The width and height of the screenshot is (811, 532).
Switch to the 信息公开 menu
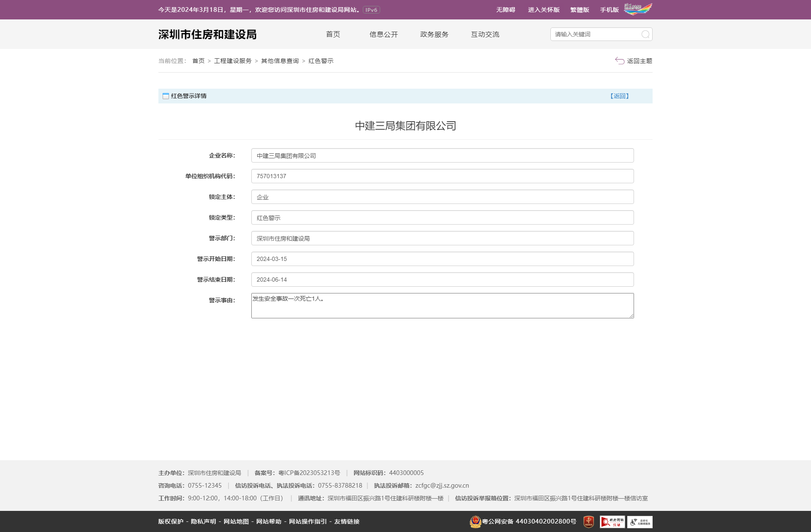click(383, 34)
